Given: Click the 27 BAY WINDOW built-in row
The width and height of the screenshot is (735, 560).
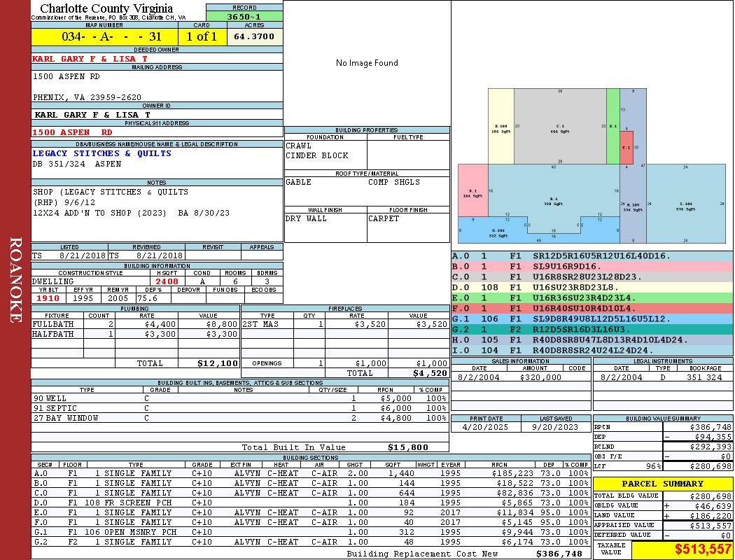Looking at the screenshot, I should click(239, 417).
